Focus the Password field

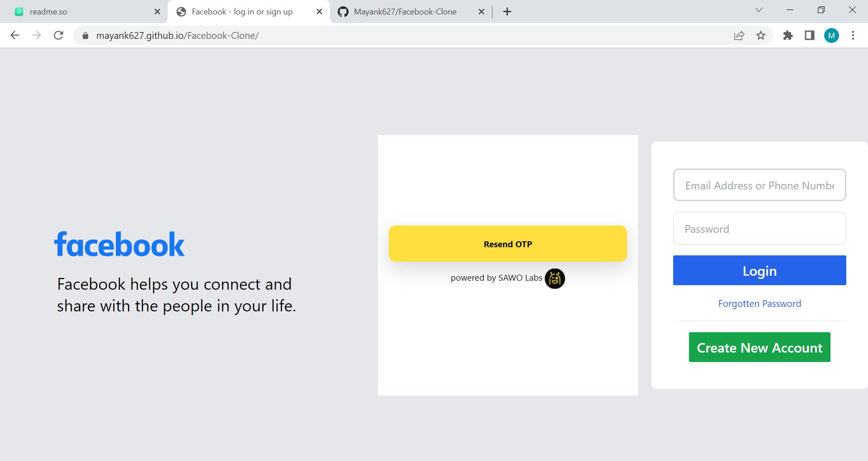point(759,228)
